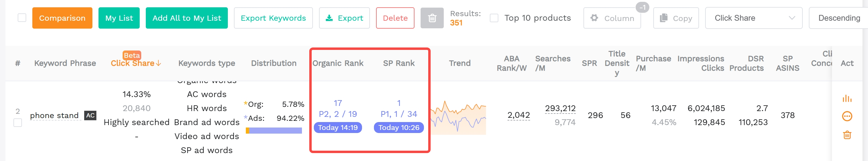Open the Click Share sort dropdown

(x=753, y=18)
